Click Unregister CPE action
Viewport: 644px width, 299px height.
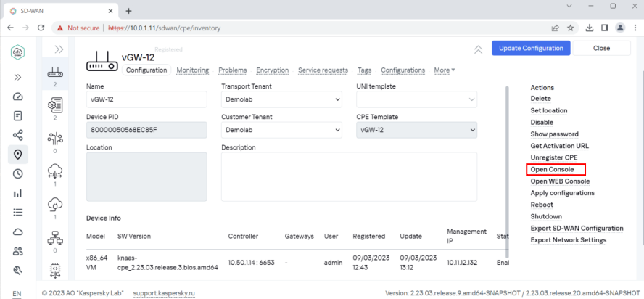pos(554,157)
